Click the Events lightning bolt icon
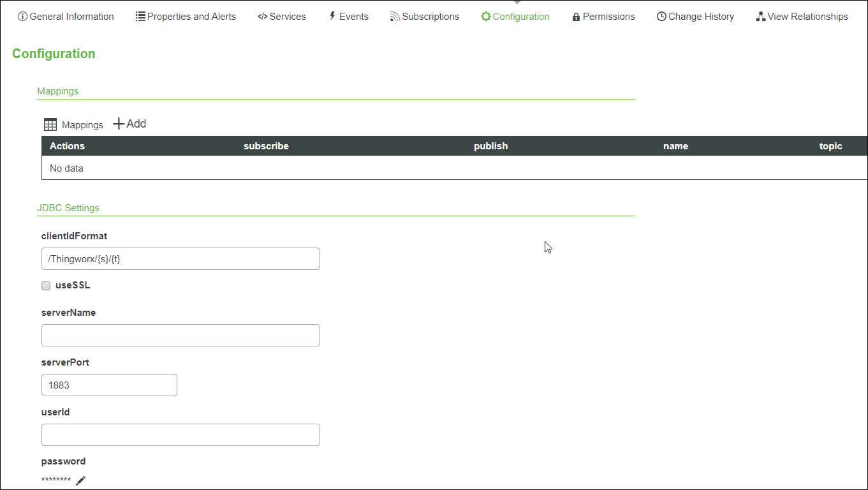868x490 pixels. click(332, 17)
